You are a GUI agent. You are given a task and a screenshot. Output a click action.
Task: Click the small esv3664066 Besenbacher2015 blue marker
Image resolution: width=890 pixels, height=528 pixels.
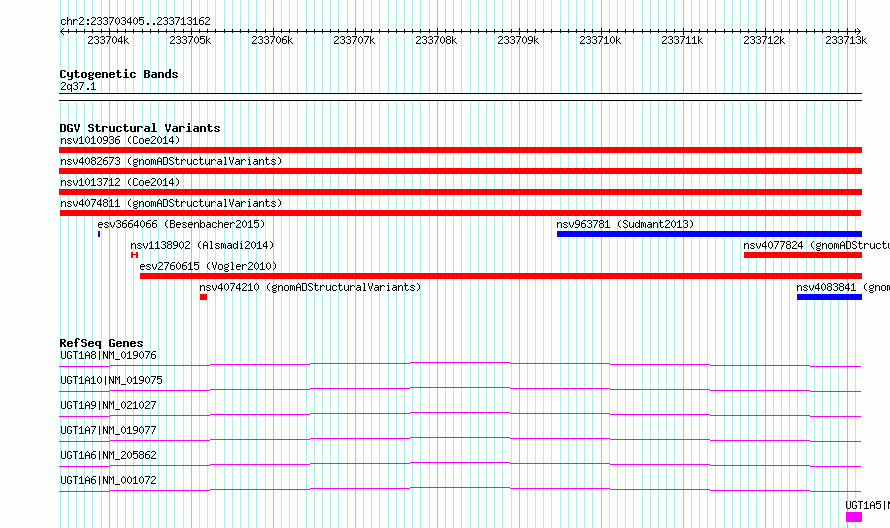99,234
